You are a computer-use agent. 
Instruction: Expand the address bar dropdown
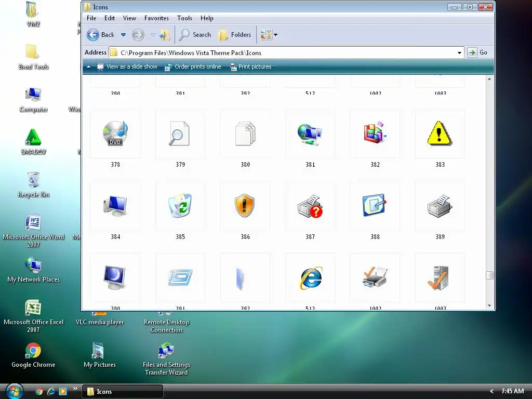click(x=459, y=52)
